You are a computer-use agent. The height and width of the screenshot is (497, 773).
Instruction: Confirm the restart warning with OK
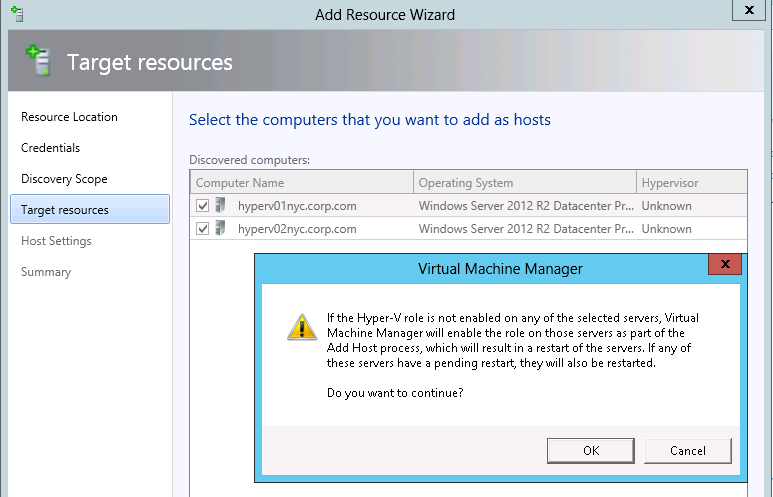(591, 451)
